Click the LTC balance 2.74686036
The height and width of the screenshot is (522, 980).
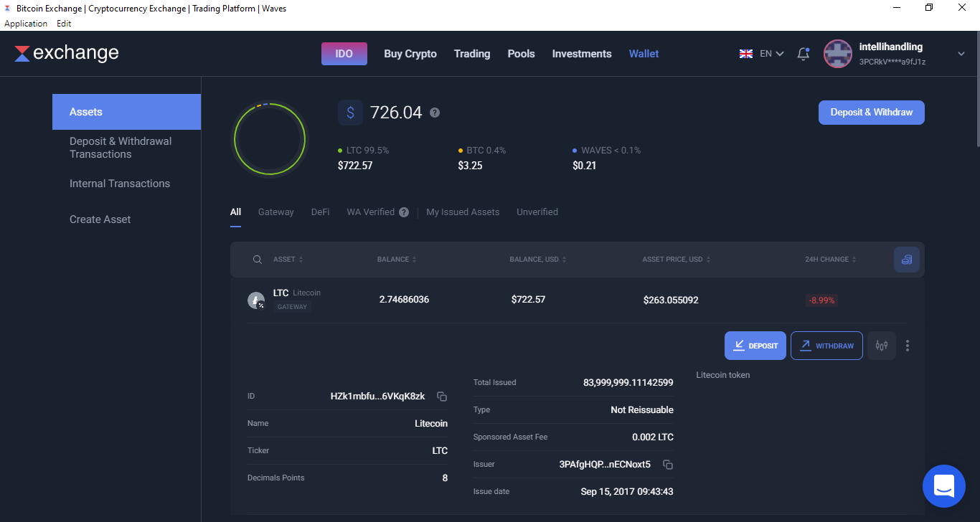click(x=404, y=300)
